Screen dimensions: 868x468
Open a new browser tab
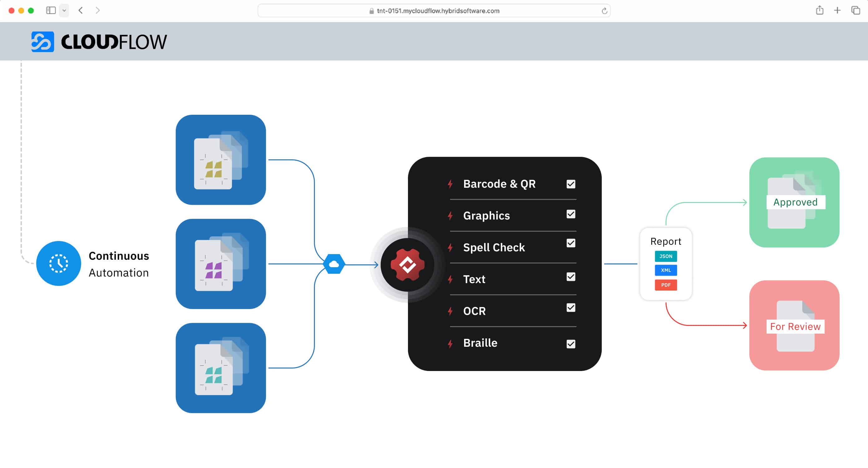[x=837, y=10]
